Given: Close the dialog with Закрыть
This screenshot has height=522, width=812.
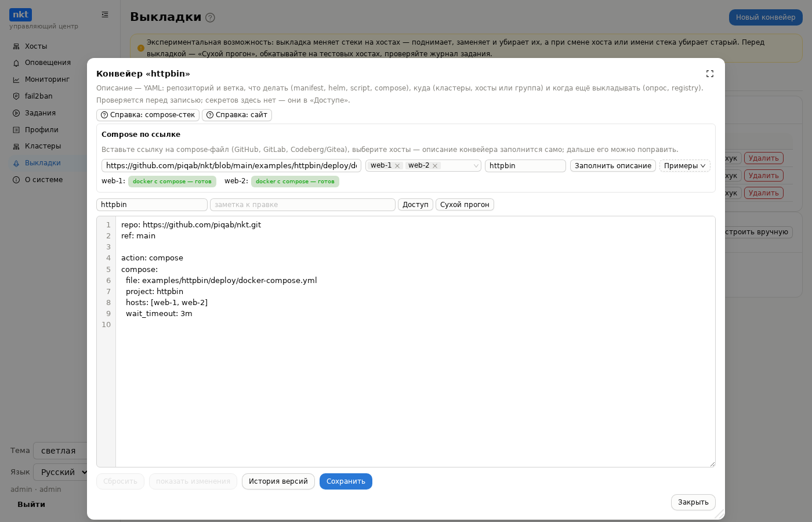Looking at the screenshot, I should (693, 502).
